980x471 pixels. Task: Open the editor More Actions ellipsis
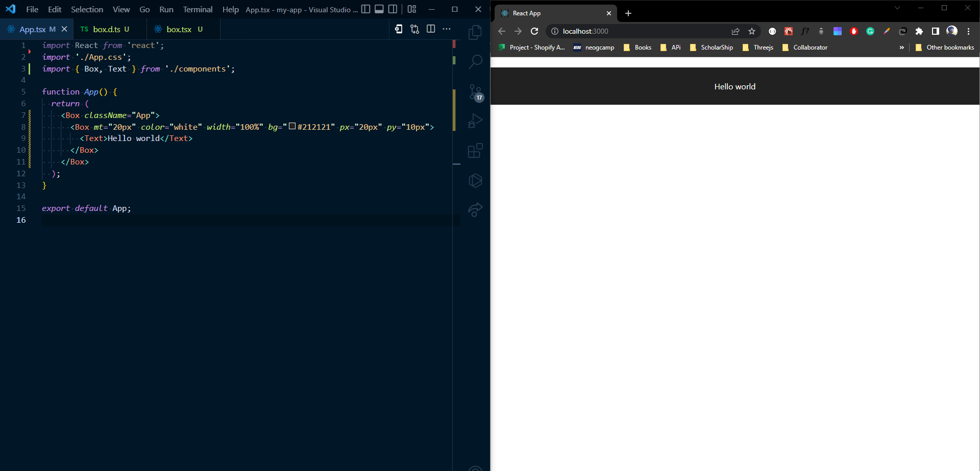point(447,29)
